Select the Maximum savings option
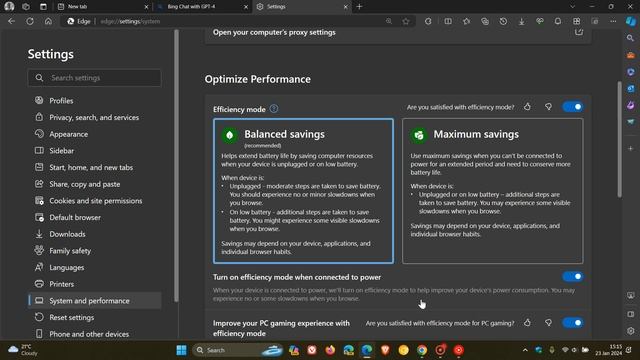 click(493, 191)
